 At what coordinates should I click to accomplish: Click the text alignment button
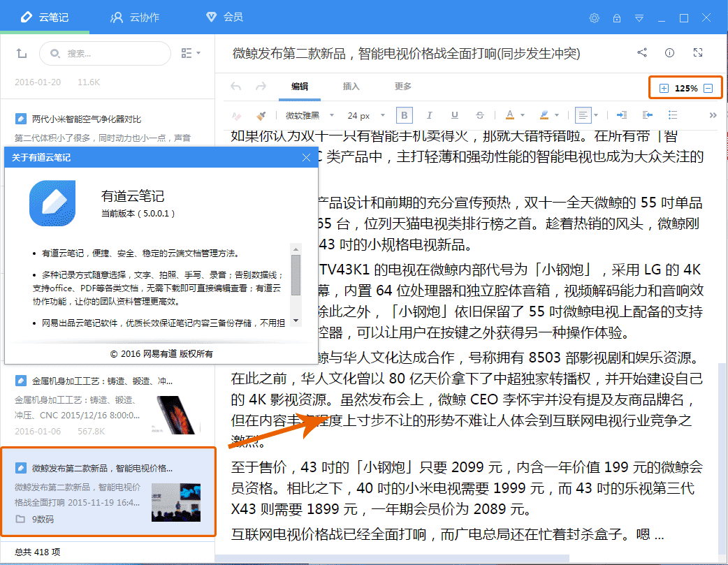(x=583, y=115)
